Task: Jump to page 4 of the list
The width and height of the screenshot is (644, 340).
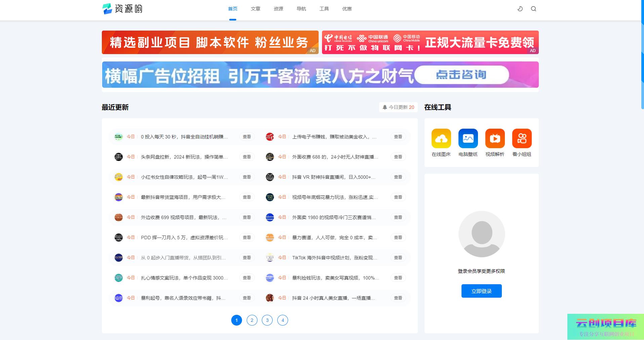Action: (283, 320)
